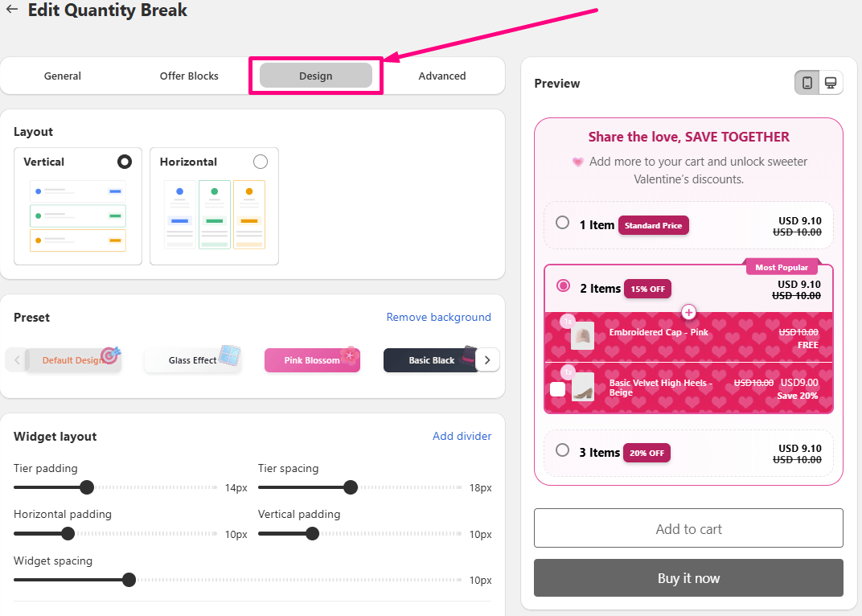Go back using the arrow beside Edit Quantity Break

11,10
